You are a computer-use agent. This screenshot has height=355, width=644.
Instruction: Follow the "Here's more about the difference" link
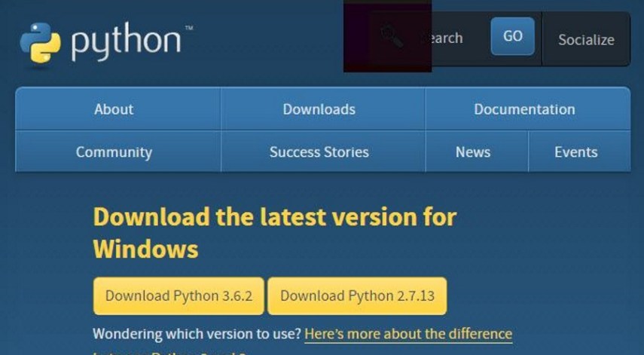tap(408, 333)
